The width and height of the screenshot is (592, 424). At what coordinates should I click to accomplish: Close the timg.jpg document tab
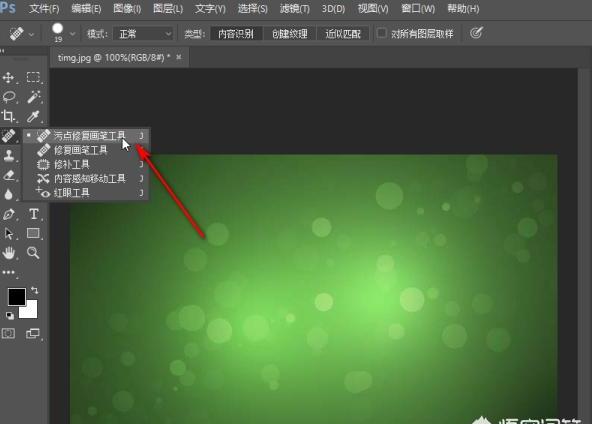pyautogui.click(x=179, y=57)
